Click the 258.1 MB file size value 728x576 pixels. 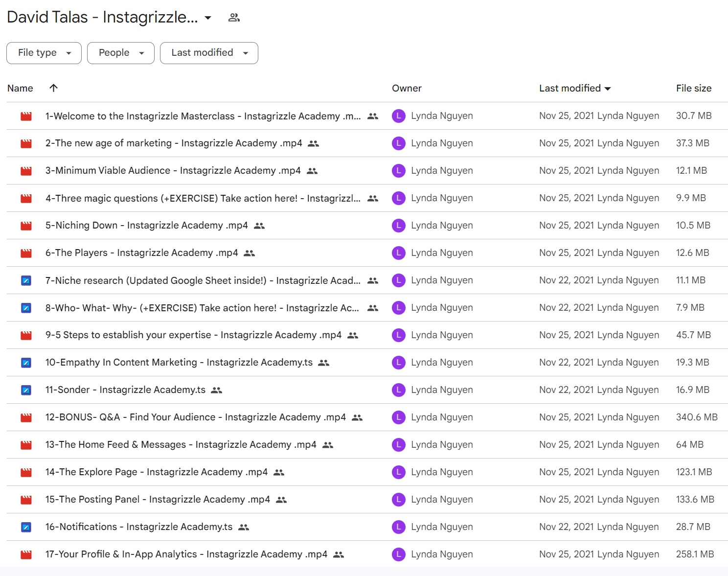[695, 554]
